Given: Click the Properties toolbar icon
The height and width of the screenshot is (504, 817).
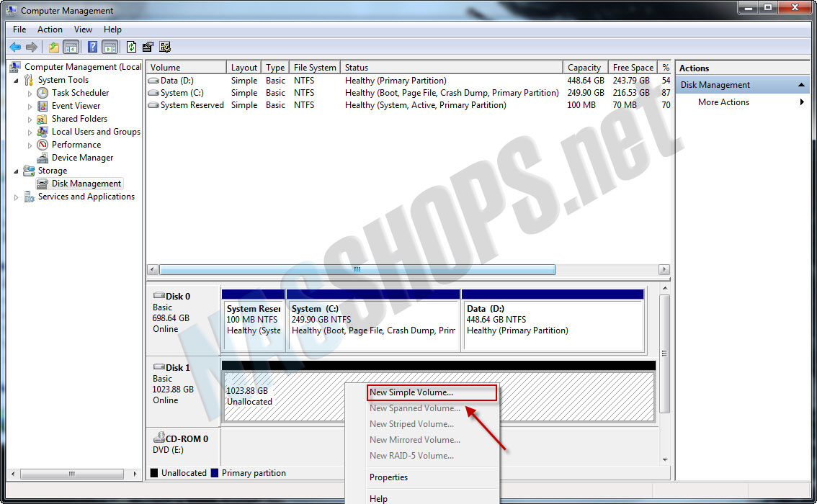Looking at the screenshot, I should click(x=148, y=48).
